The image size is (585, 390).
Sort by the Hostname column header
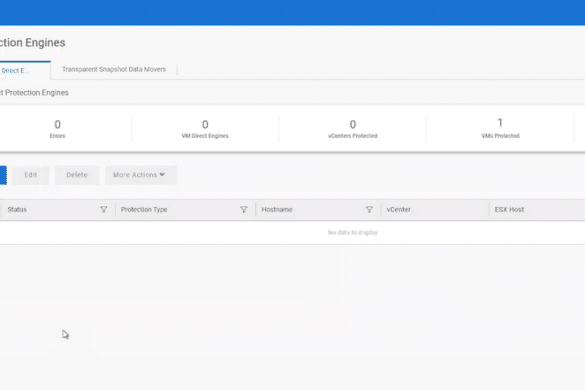click(277, 210)
